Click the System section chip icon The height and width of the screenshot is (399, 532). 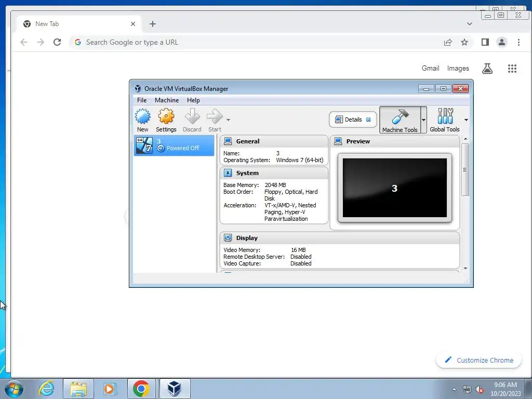pos(228,173)
